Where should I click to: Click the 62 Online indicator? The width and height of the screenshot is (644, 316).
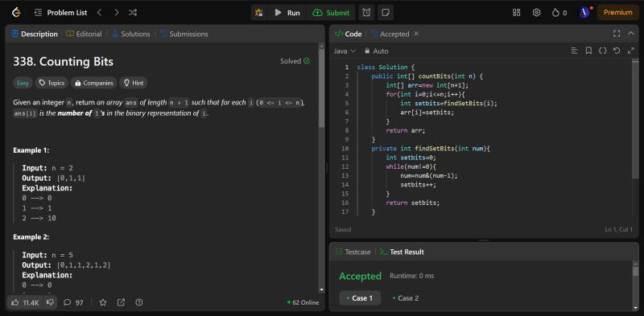[x=303, y=302]
